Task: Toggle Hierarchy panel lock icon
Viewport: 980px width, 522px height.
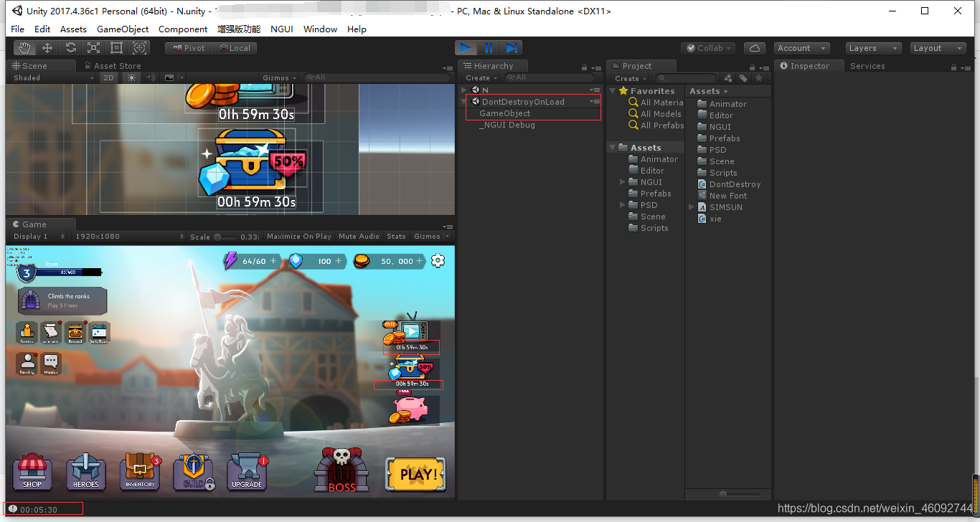Action: coord(584,67)
